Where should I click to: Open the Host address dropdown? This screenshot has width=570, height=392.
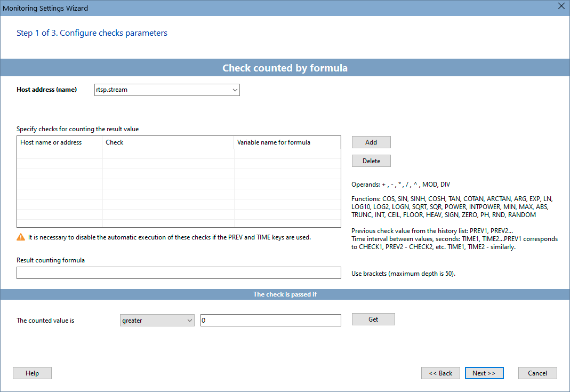[235, 90]
